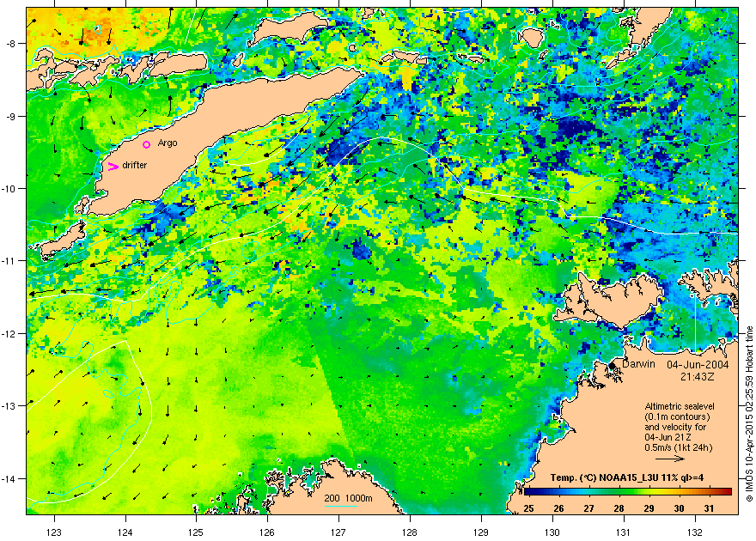Click the magenta drifter arrow marker
This screenshot has width=756, height=541.
(113, 167)
